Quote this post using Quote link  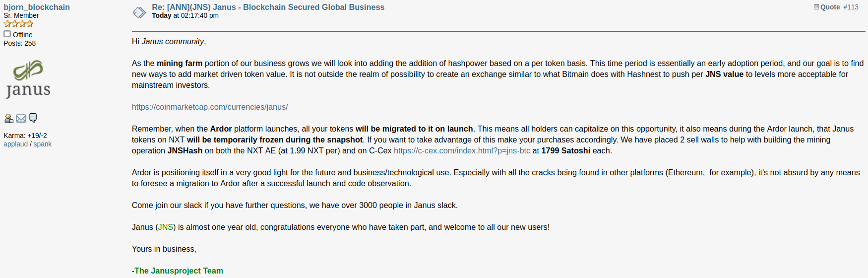click(830, 7)
